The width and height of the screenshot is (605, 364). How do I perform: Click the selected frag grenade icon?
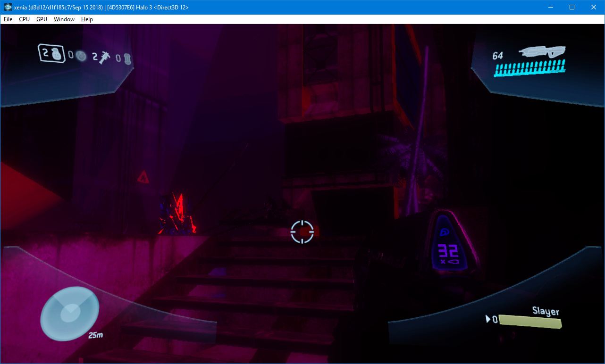pyautogui.click(x=52, y=53)
